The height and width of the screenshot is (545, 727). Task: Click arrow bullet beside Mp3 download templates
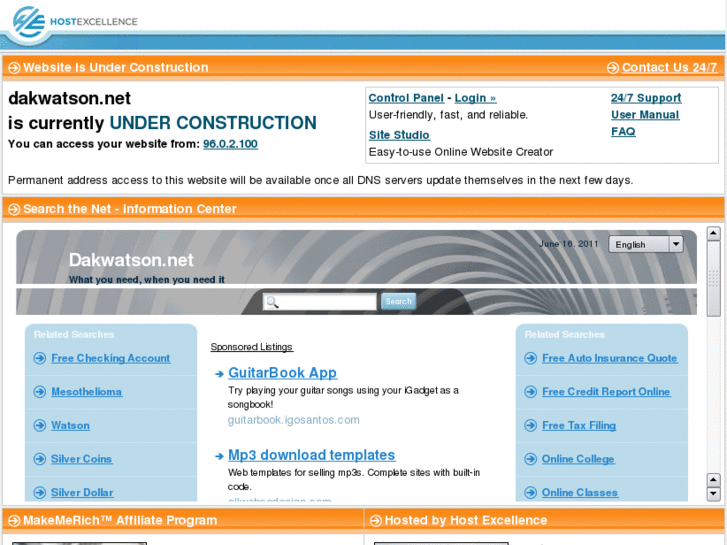(219, 456)
